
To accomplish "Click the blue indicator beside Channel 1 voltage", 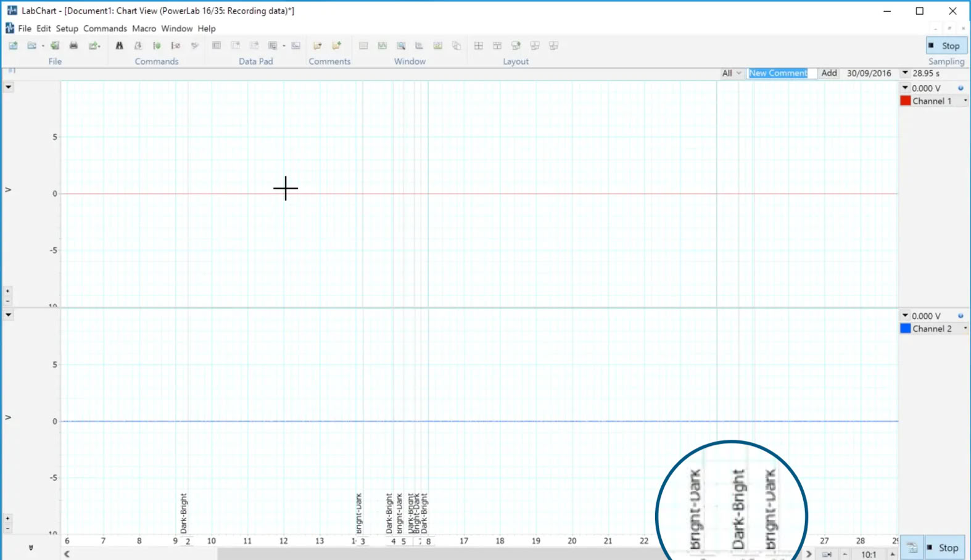I will 961,88.
